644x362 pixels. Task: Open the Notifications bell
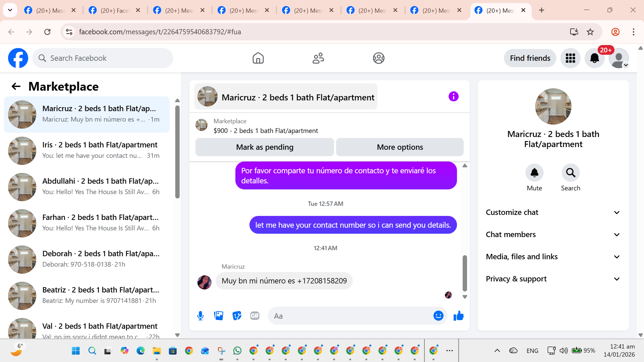(594, 58)
